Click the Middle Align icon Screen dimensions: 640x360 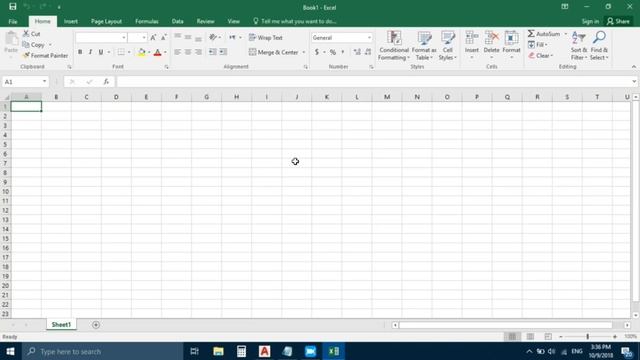188,38
